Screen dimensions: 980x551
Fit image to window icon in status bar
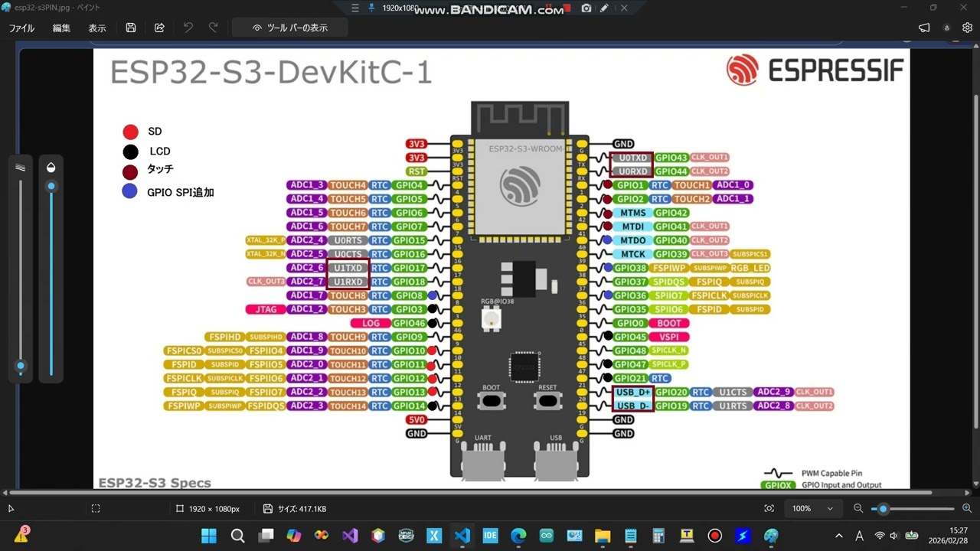pyautogui.click(x=769, y=508)
